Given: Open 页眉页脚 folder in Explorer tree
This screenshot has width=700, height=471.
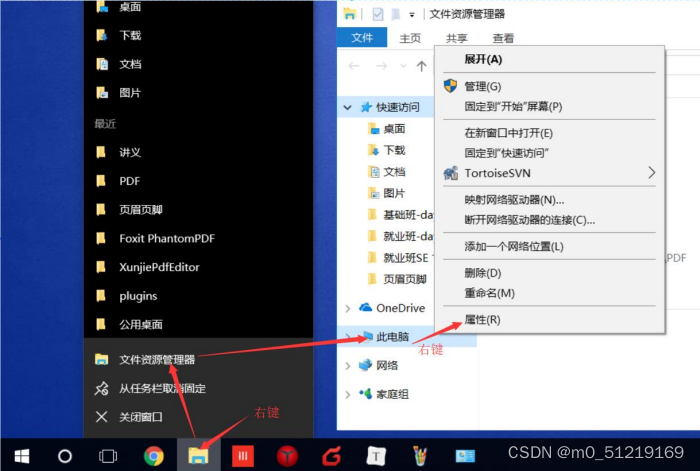Looking at the screenshot, I should point(405,279).
